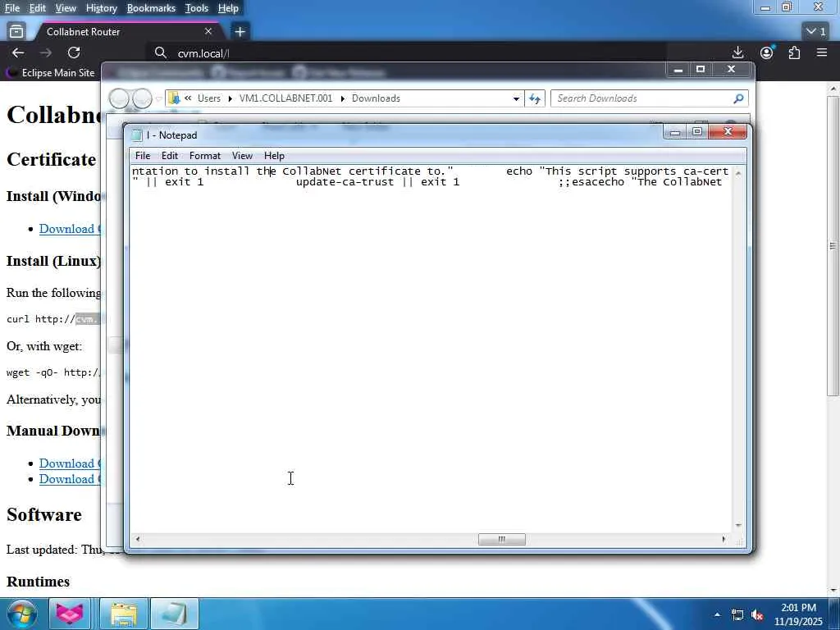Open the Notepad View menu
840x630 pixels.
pyautogui.click(x=242, y=156)
